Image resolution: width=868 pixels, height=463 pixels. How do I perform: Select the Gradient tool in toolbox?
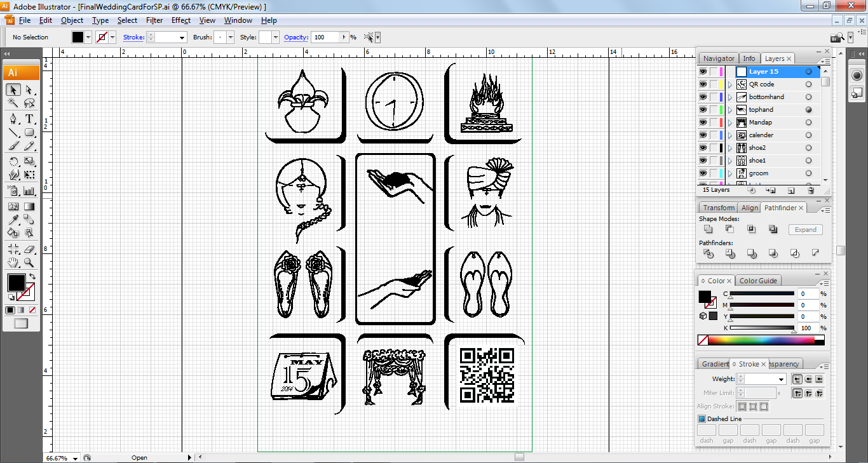29,206
